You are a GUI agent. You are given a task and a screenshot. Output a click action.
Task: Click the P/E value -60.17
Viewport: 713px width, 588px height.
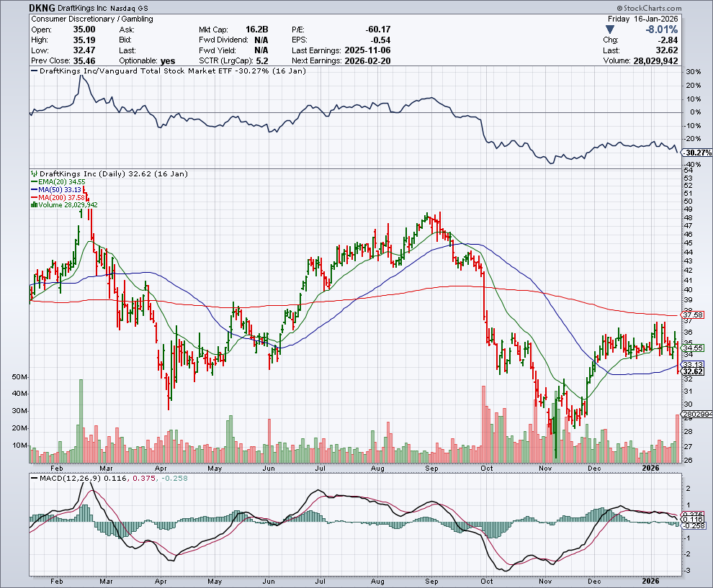coord(378,30)
